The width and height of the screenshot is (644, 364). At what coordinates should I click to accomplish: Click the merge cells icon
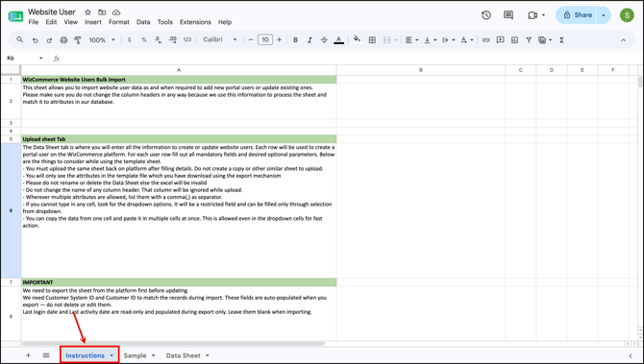[386, 39]
